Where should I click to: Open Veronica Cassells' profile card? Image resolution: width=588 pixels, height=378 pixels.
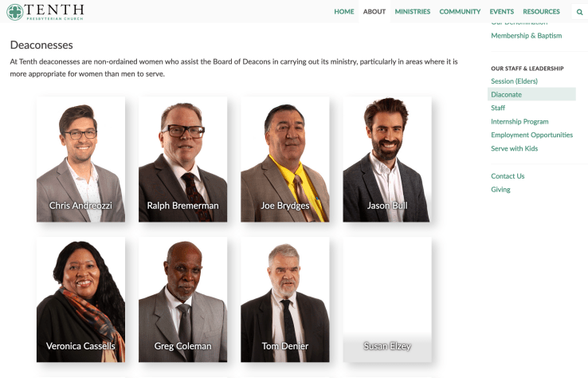click(x=80, y=300)
